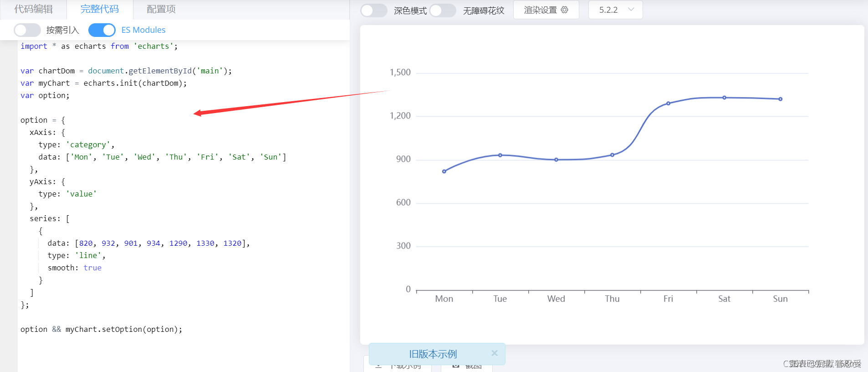The width and height of the screenshot is (868, 372).
Task: Open 渲染设置 render settings button
Action: 546,10
